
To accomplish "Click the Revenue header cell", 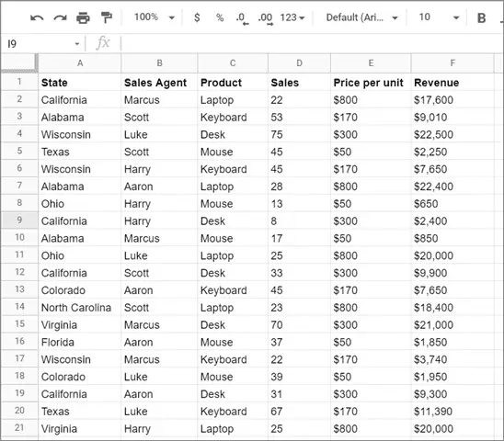I will click(452, 83).
